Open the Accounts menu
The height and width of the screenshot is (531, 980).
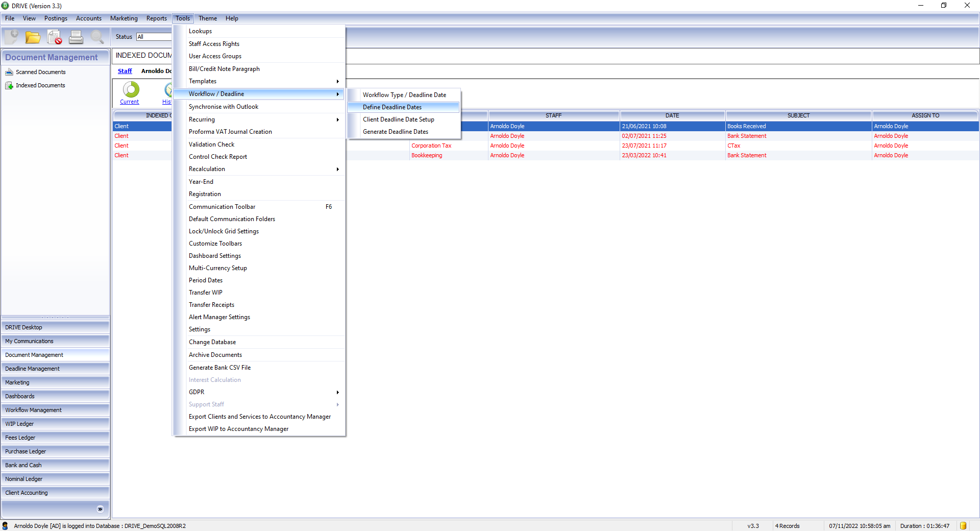(x=89, y=18)
